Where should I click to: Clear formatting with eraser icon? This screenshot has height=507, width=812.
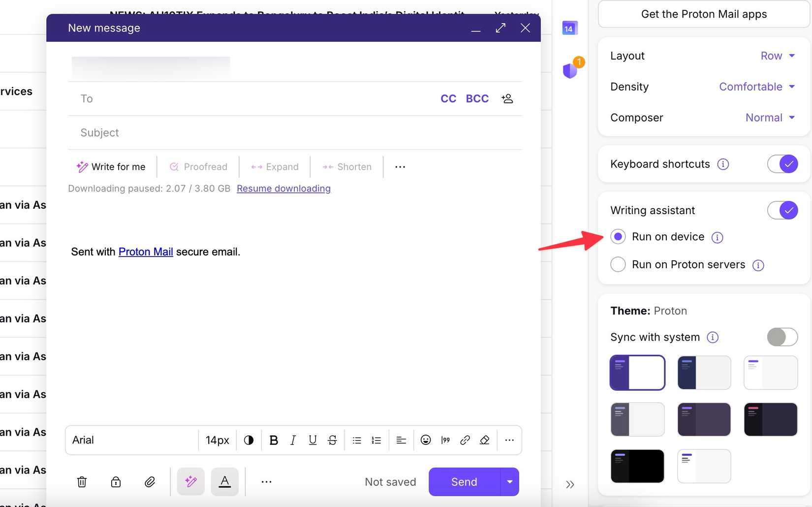(484, 440)
